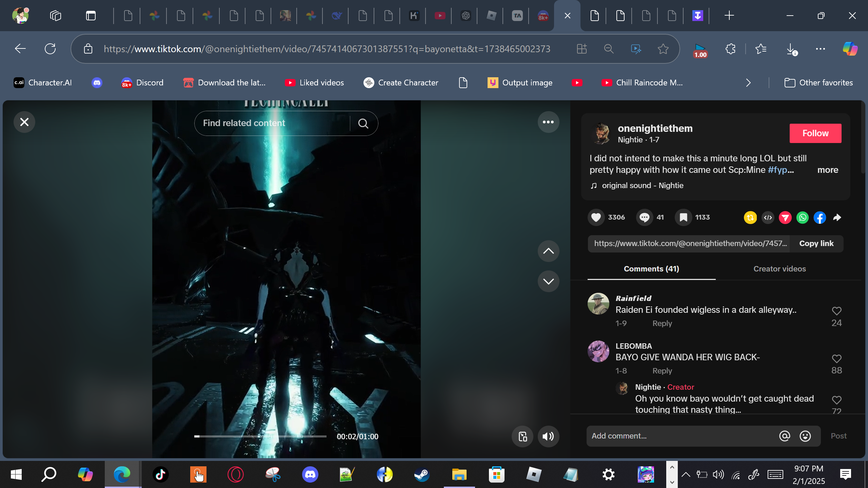Click the like heart icon with 3306
Image resolution: width=868 pixels, height=488 pixels.
tap(596, 217)
